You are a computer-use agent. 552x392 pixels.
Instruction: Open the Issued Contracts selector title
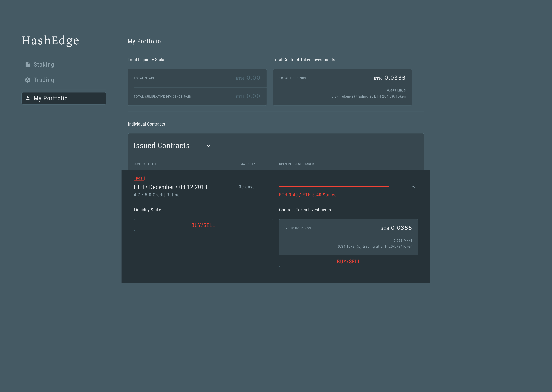point(161,146)
